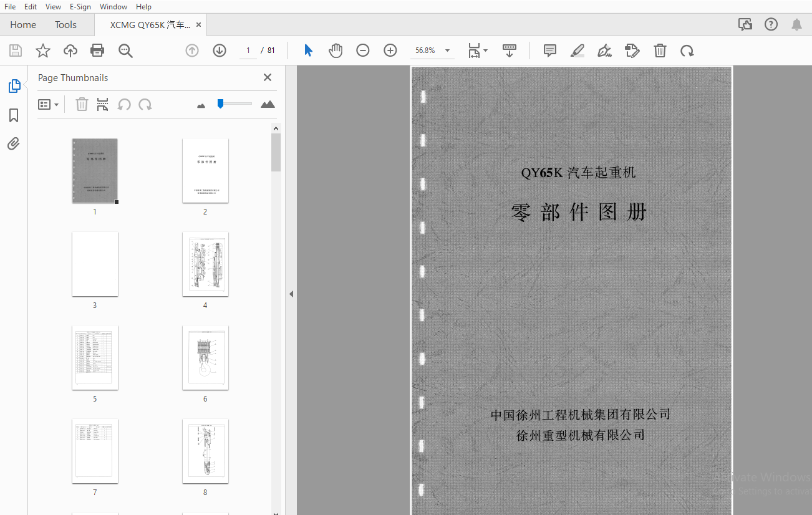The image size is (812, 515).
Task: Select page 6 thumbnail
Action: click(205, 358)
